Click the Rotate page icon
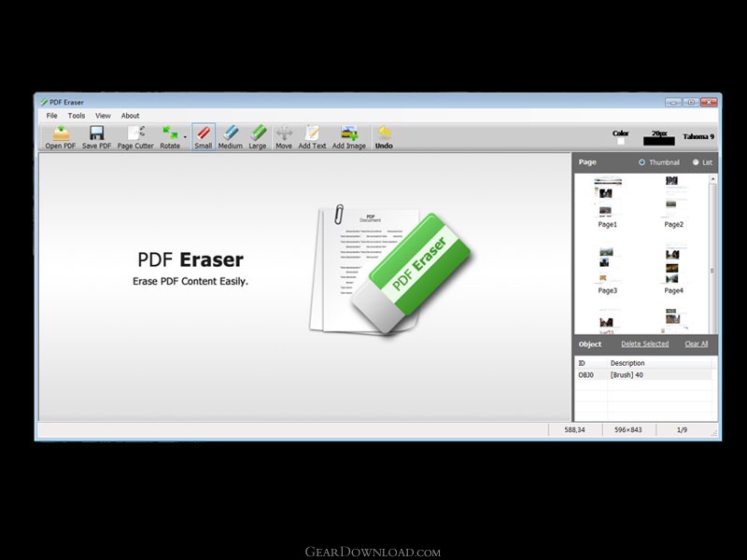Screen dimensions: 747x560 pos(170,133)
